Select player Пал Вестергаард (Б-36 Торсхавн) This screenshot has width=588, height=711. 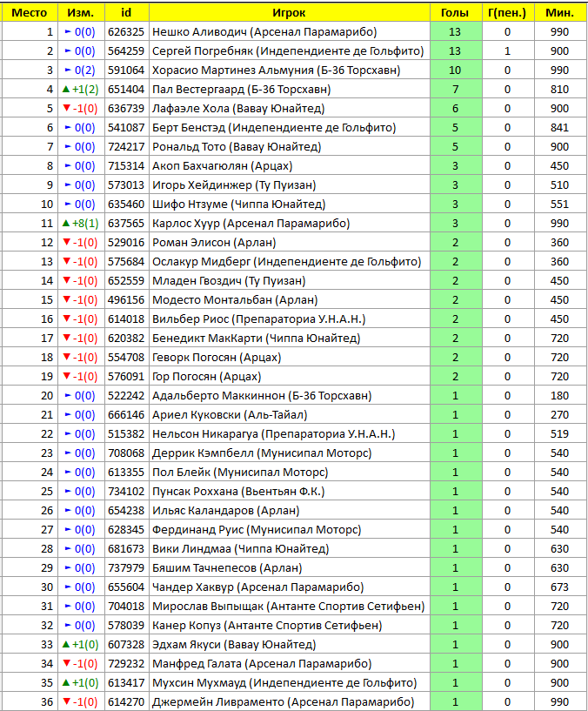[242, 90]
